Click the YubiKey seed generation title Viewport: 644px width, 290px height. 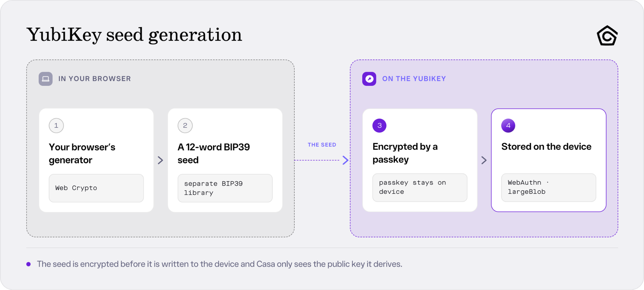[134, 35]
